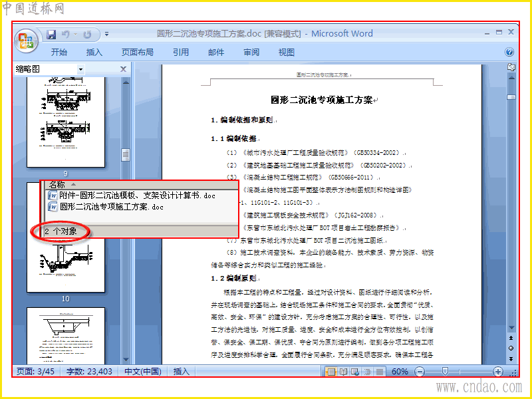The width and height of the screenshot is (532, 399).
Task: Click the line containing JGJ162-2008
Action: [x=313, y=215]
